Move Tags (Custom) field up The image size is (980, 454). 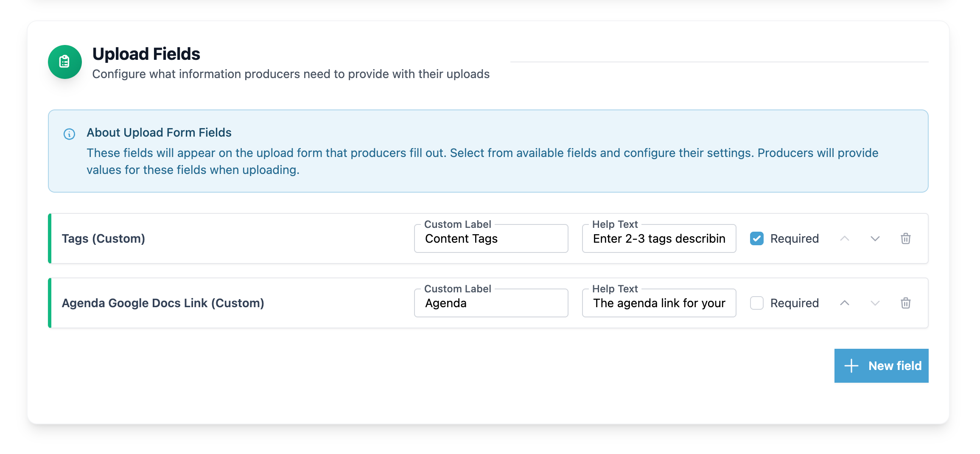845,238
